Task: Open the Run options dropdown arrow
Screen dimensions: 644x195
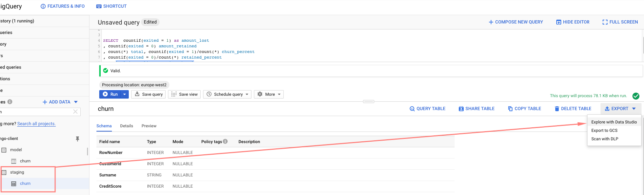Action: point(125,94)
